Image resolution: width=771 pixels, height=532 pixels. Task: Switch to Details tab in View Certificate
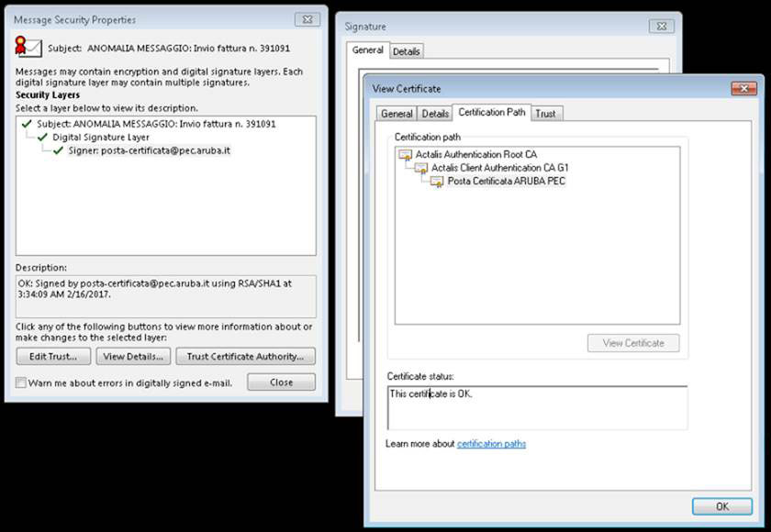pos(435,114)
